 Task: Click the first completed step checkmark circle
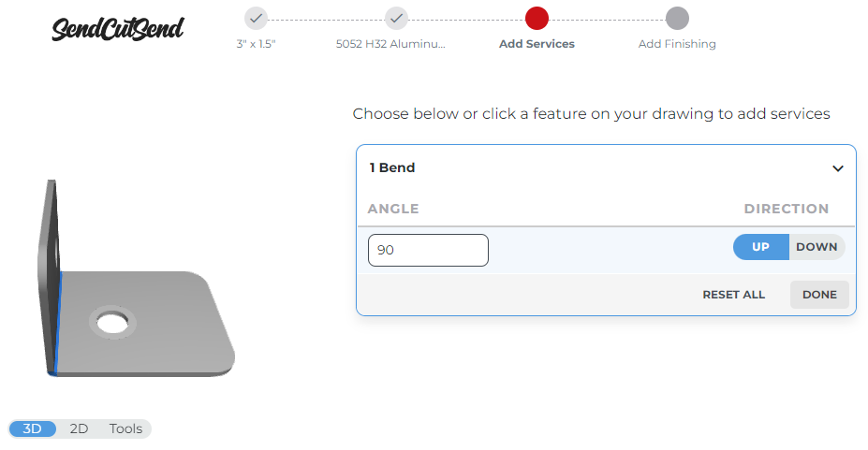256,18
